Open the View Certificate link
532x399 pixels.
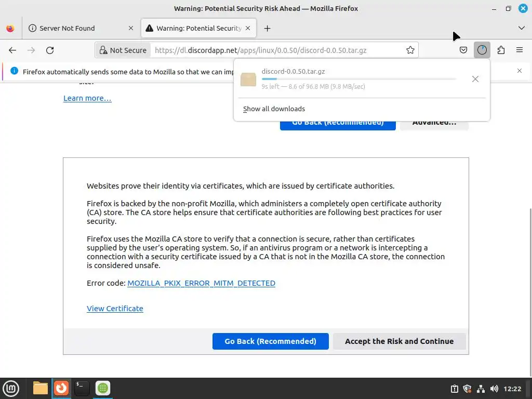click(115, 309)
